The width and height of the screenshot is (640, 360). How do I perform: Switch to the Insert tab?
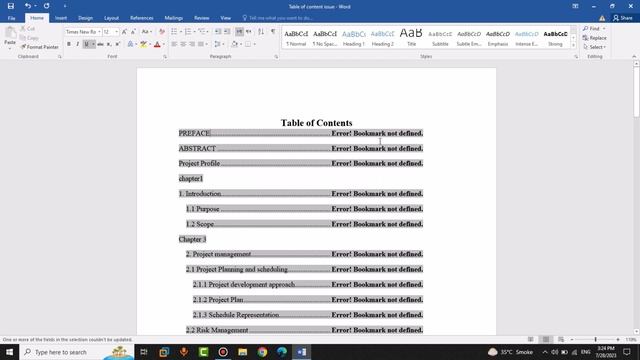tap(61, 18)
